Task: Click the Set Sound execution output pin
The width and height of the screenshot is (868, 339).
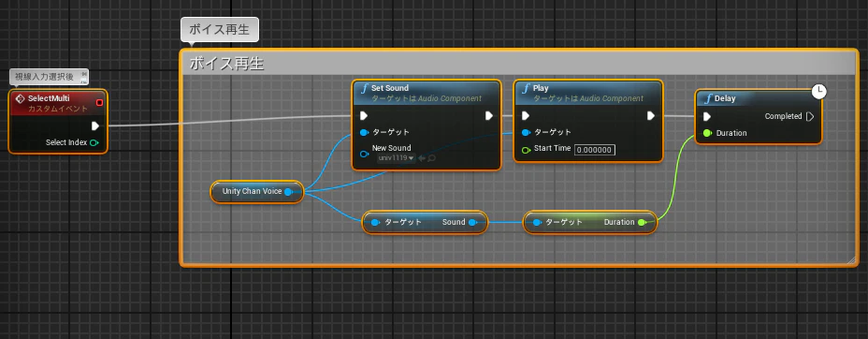Action: [x=489, y=116]
